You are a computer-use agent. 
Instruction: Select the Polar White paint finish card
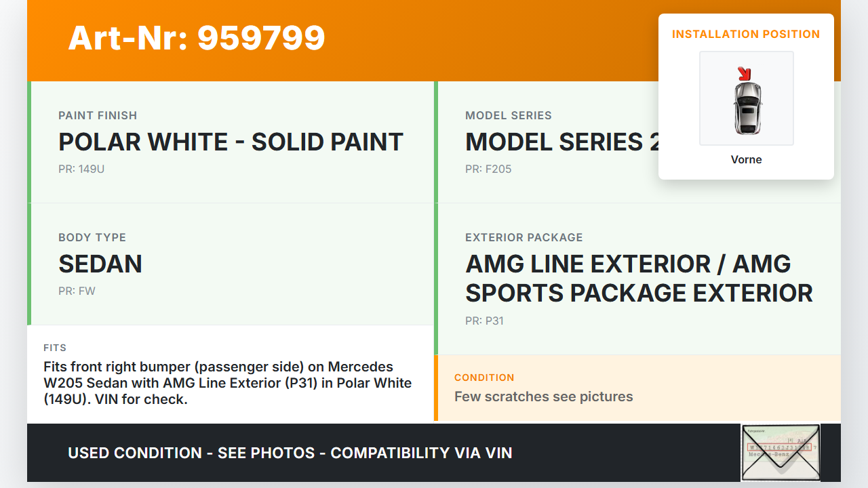coord(231,142)
